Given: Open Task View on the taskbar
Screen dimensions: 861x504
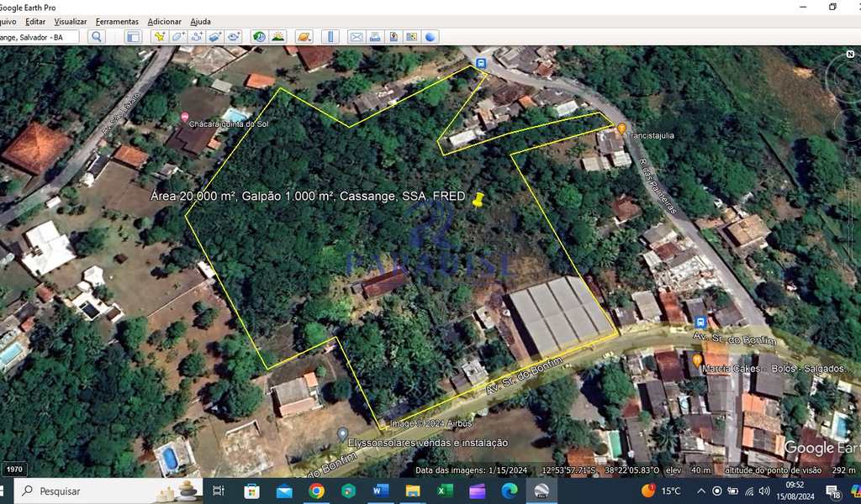Looking at the screenshot, I should point(218,491).
